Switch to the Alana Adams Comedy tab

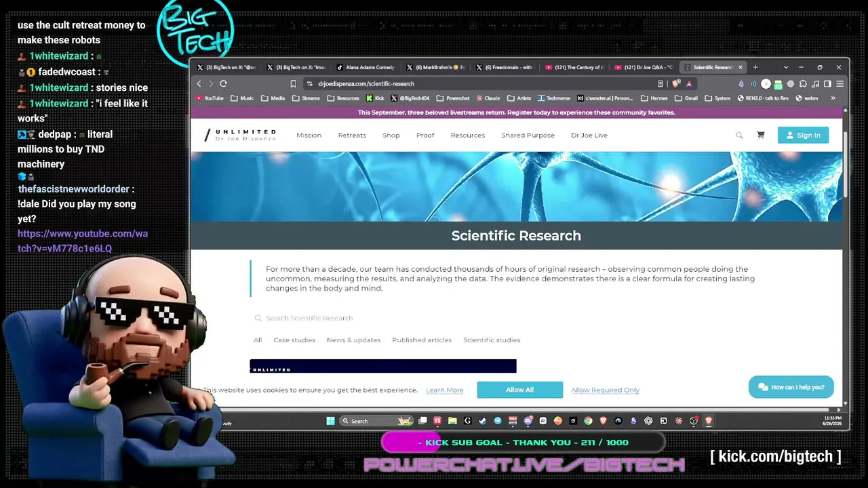tap(366, 67)
